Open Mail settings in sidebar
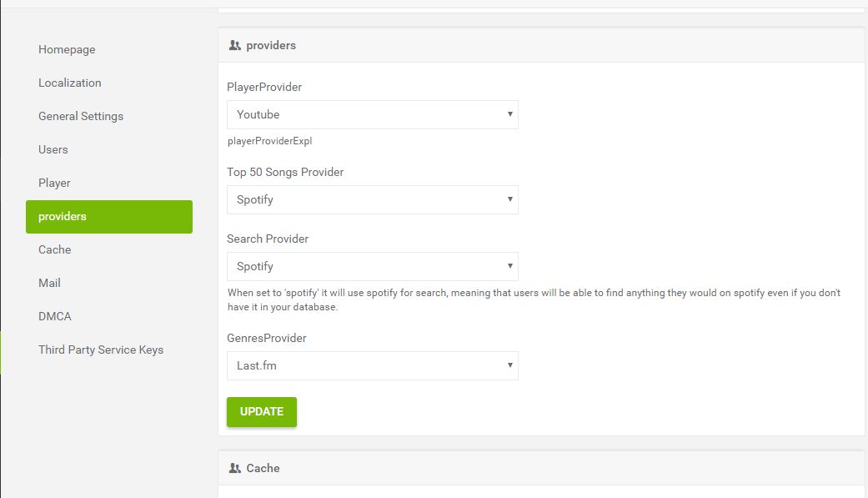 click(49, 283)
